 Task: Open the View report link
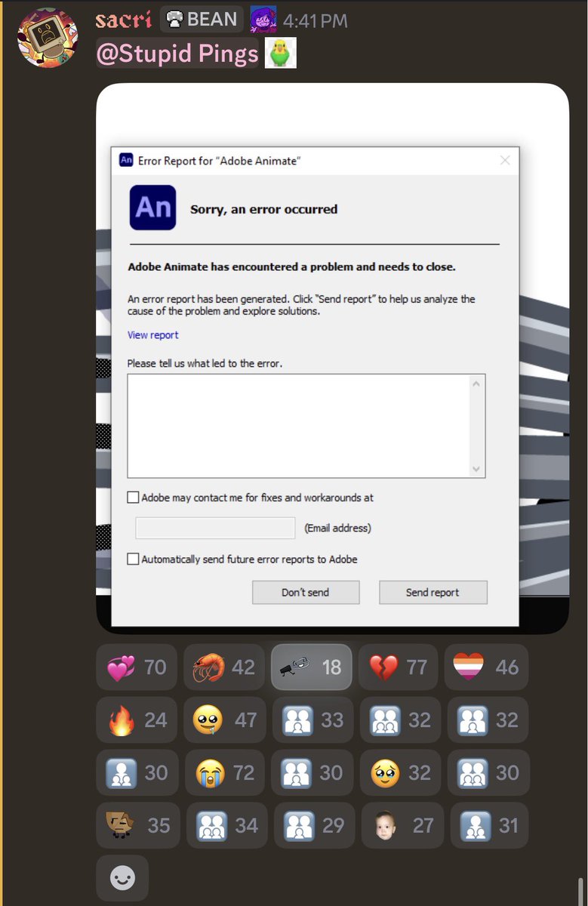point(153,335)
